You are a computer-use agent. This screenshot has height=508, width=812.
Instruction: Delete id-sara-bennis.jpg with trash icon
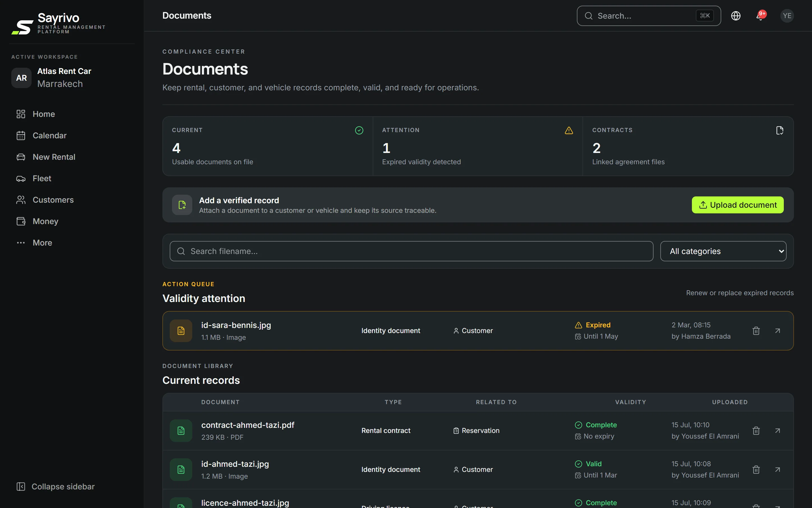pyautogui.click(x=756, y=330)
